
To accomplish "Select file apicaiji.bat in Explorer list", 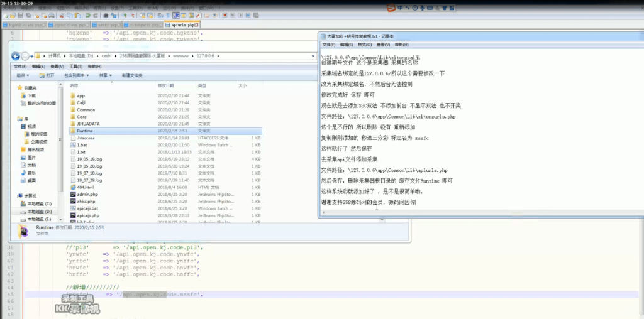I will 165,208.
